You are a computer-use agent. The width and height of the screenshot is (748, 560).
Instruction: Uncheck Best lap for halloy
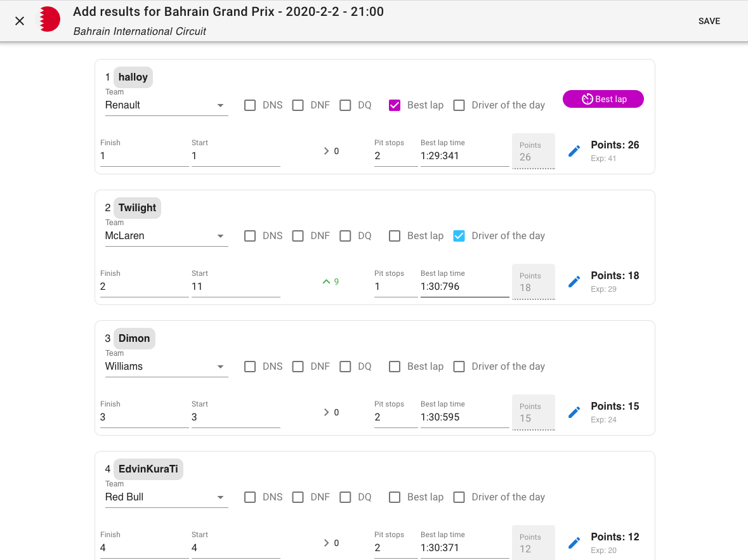[x=395, y=105]
